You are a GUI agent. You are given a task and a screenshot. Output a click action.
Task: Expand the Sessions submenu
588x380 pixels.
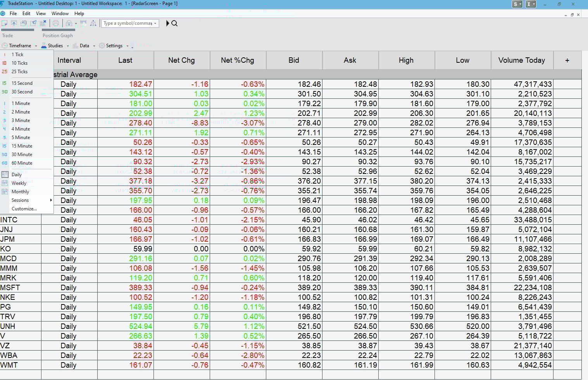(x=26, y=200)
